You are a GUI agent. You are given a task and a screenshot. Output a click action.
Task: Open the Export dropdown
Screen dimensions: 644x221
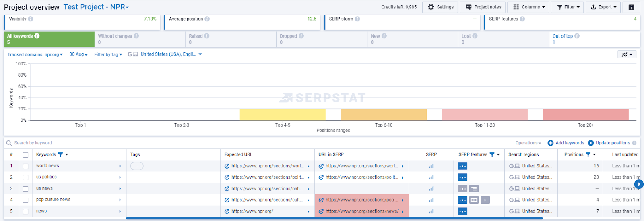point(603,7)
